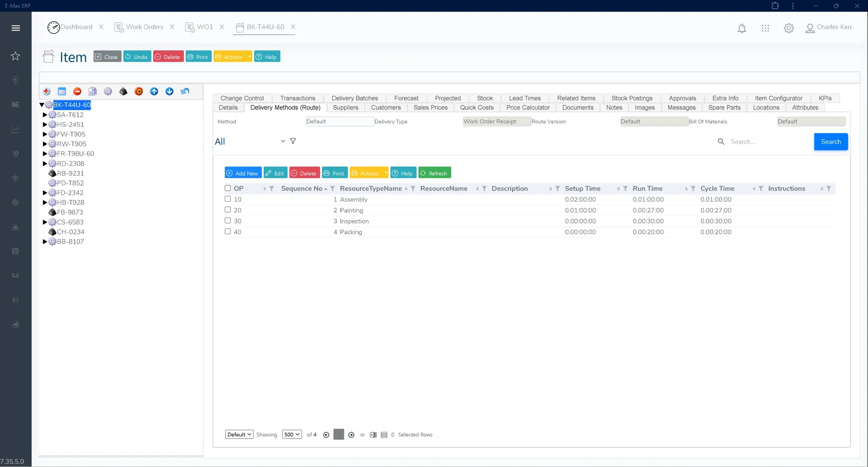Viewport: 868px width, 467px height.
Task: Click the black weight icon in tree toolbar
Action: click(123, 91)
